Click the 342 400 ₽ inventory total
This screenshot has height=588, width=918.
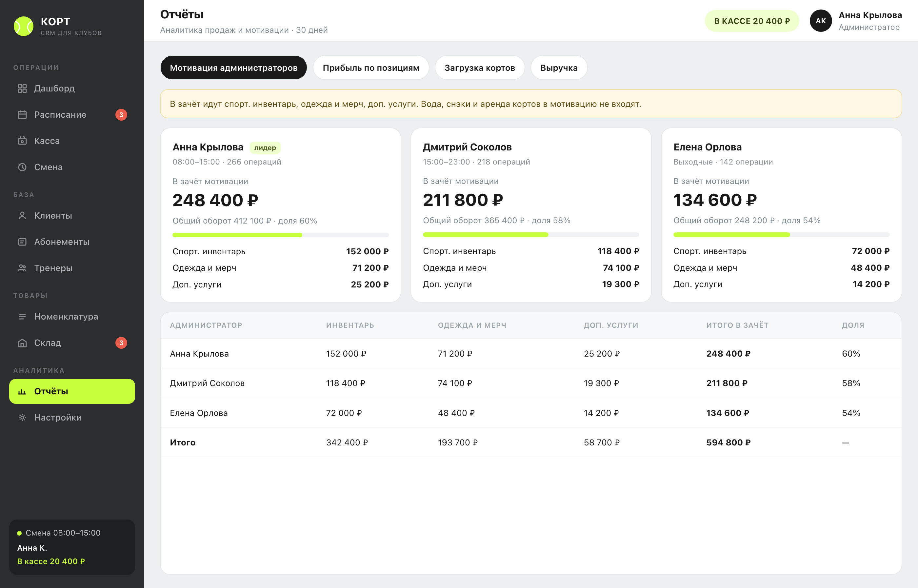(x=347, y=442)
